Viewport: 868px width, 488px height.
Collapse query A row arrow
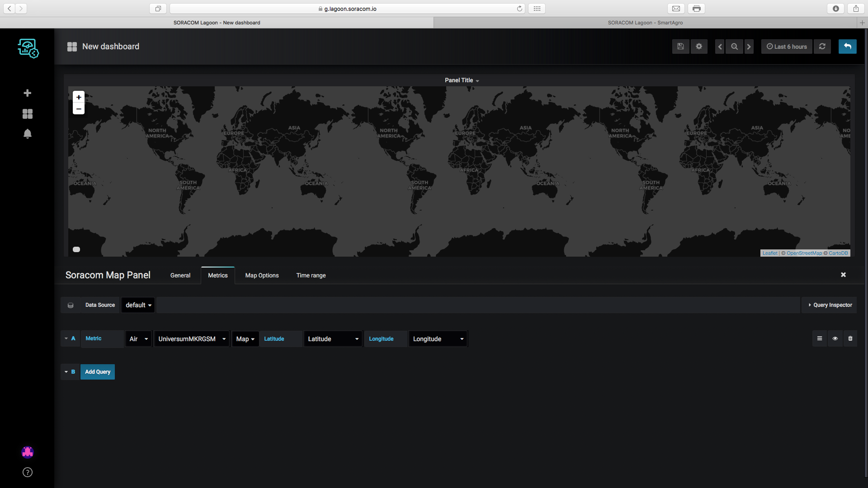[66, 338]
